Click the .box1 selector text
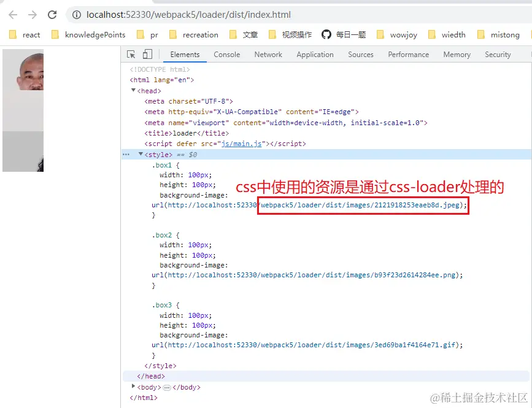 162,165
